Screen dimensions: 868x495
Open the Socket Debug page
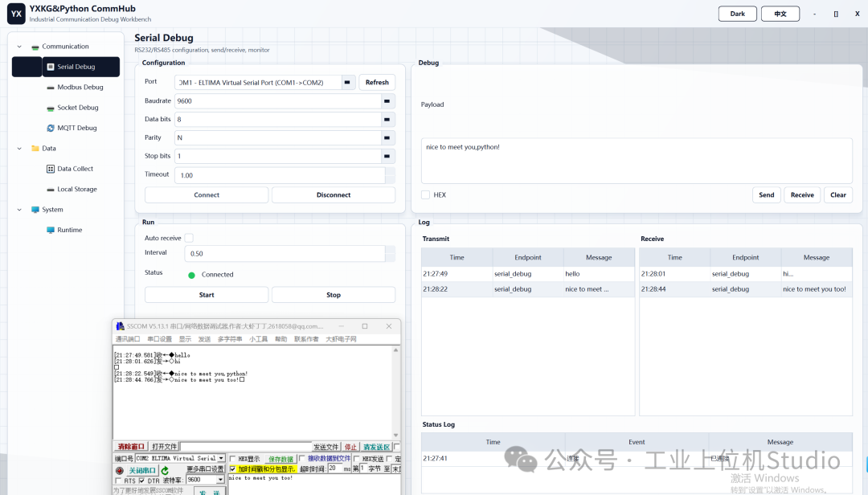point(77,108)
